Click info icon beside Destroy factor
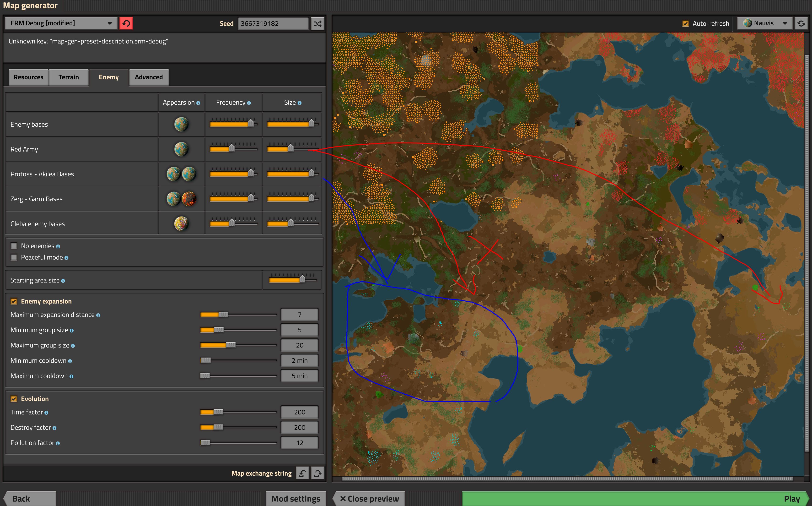The width and height of the screenshot is (812, 506). point(54,428)
